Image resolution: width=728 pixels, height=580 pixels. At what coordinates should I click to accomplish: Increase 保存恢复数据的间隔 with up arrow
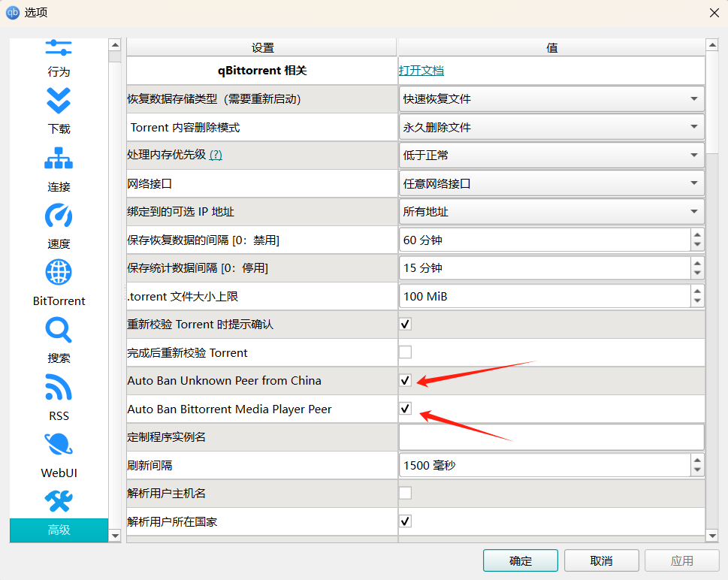click(697, 234)
